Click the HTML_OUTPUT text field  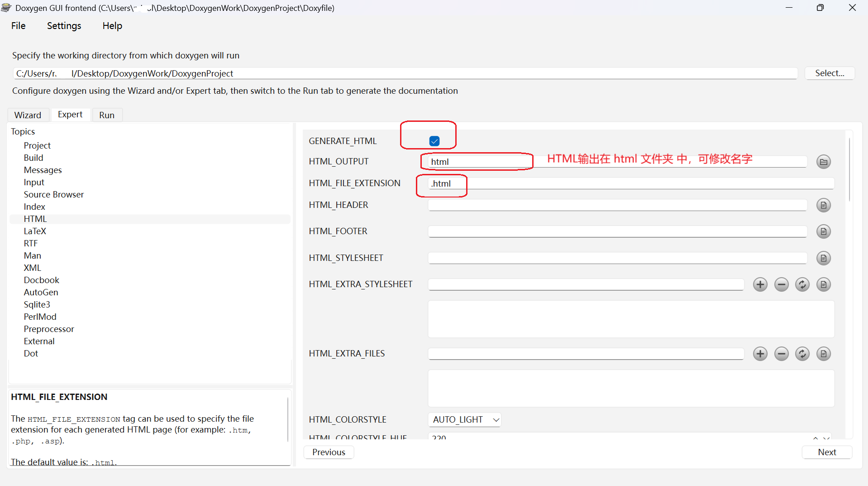[617, 162]
